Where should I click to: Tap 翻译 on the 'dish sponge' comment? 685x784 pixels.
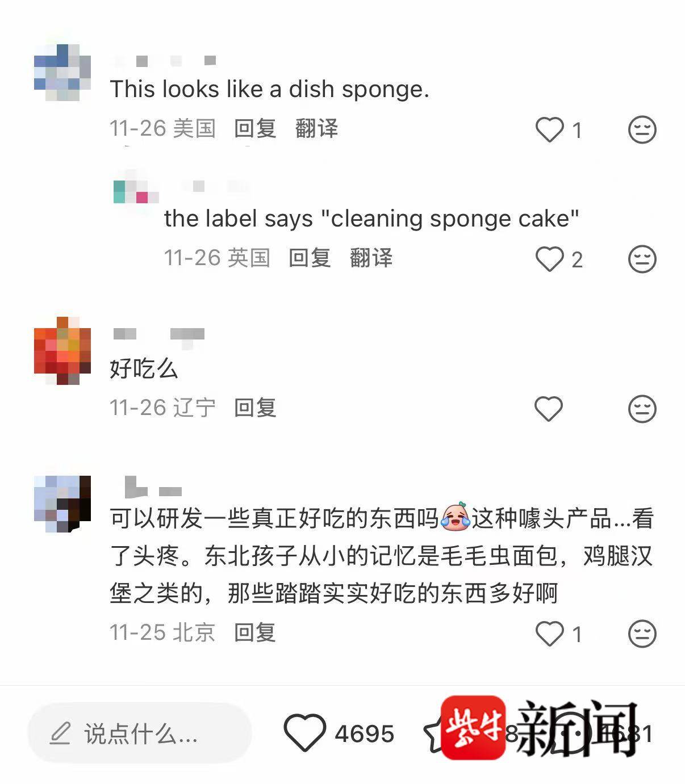point(316,128)
